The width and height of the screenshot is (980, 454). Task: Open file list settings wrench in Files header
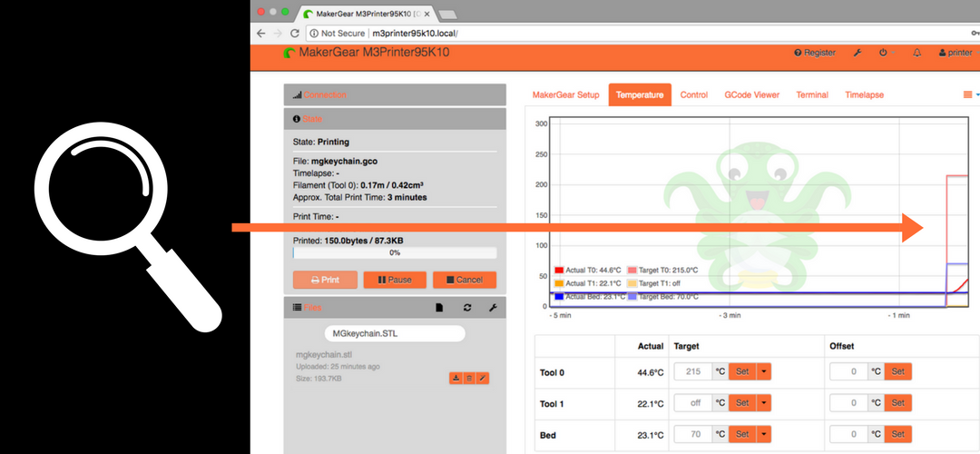pyautogui.click(x=493, y=308)
